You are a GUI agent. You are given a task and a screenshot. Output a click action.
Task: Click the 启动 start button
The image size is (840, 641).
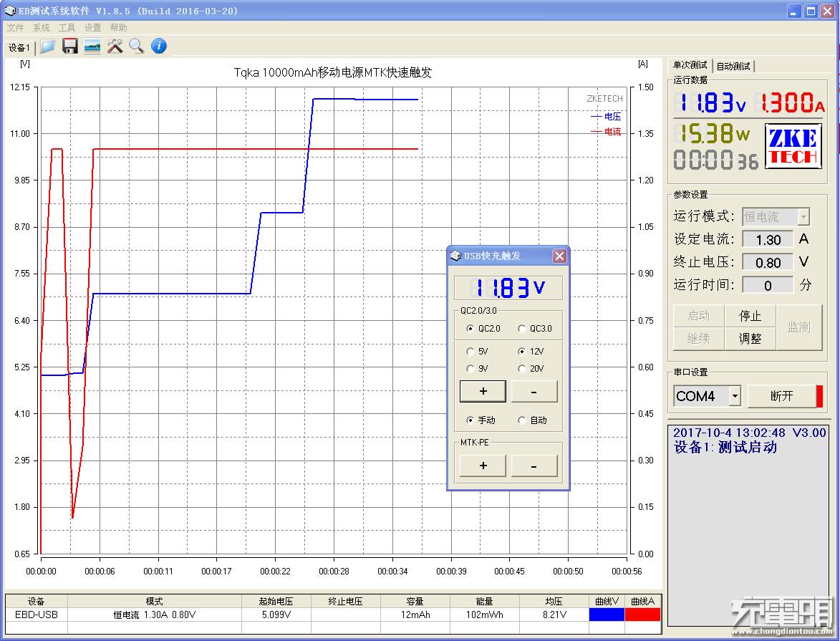click(x=699, y=317)
